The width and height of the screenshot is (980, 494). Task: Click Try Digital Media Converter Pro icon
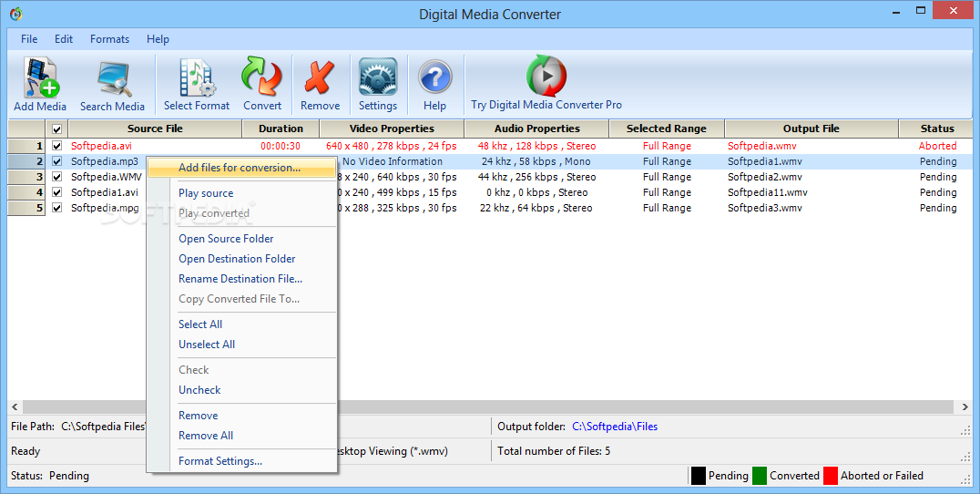tap(546, 85)
